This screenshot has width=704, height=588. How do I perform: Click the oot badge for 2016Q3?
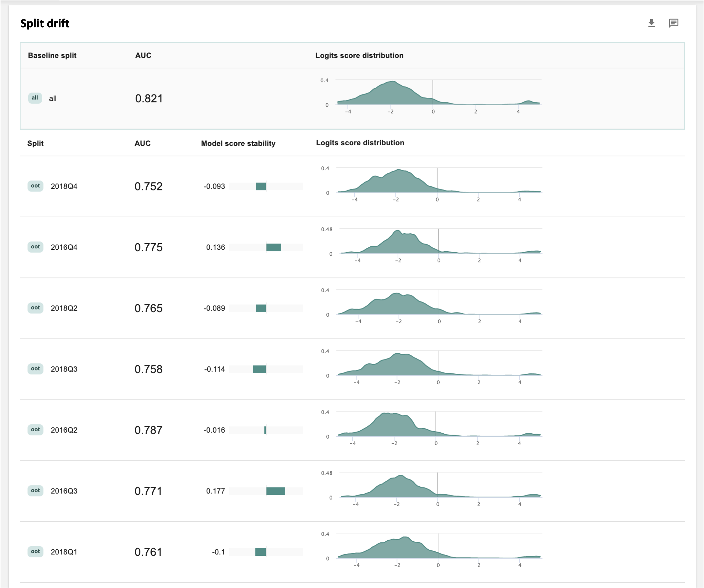click(x=35, y=491)
